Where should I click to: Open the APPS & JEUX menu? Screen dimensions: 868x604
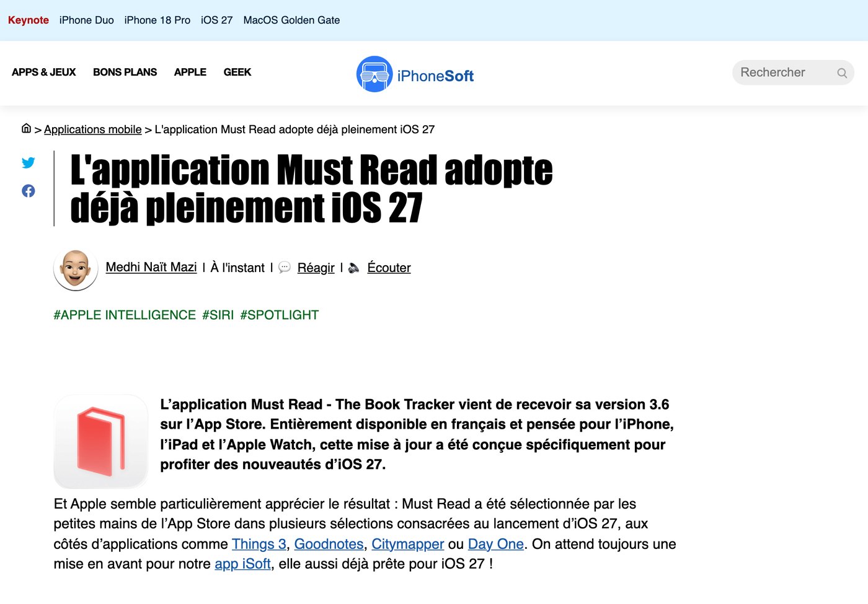[x=44, y=72]
